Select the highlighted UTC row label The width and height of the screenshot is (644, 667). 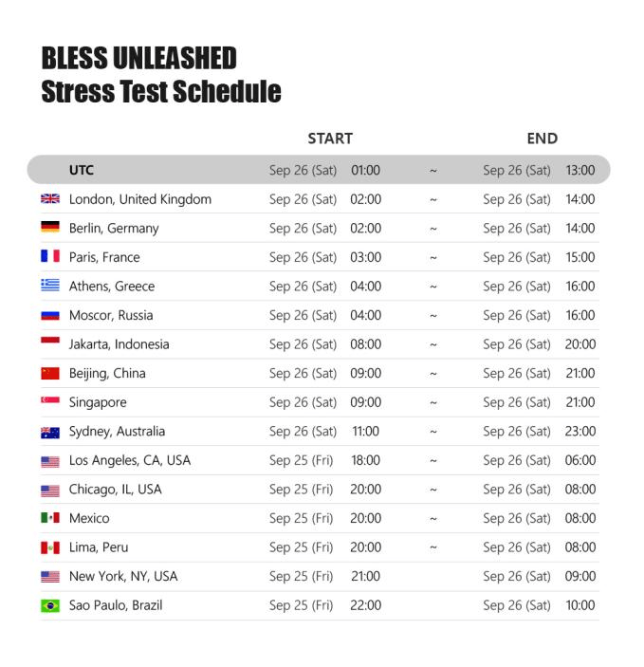tap(82, 170)
